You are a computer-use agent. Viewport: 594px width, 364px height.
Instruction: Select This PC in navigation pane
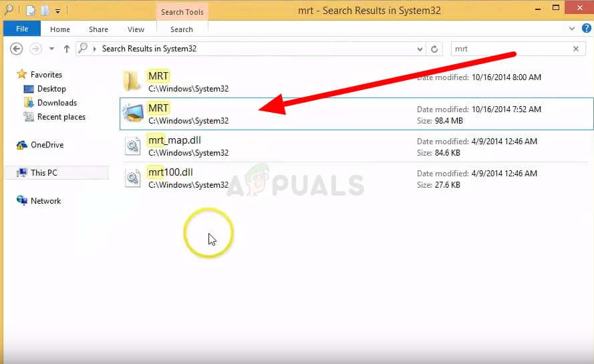pos(44,173)
